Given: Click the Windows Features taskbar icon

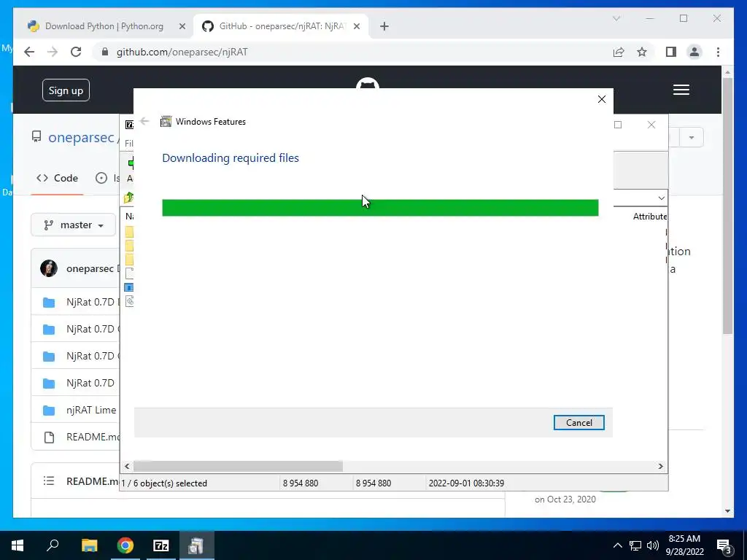Looking at the screenshot, I should [x=196, y=545].
